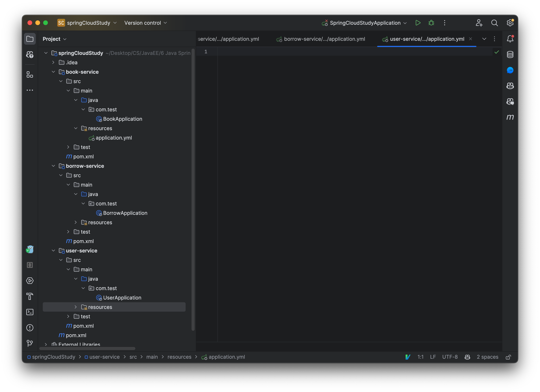
Task: Click horizontal scrollbar of Project panel
Action: pos(87,348)
